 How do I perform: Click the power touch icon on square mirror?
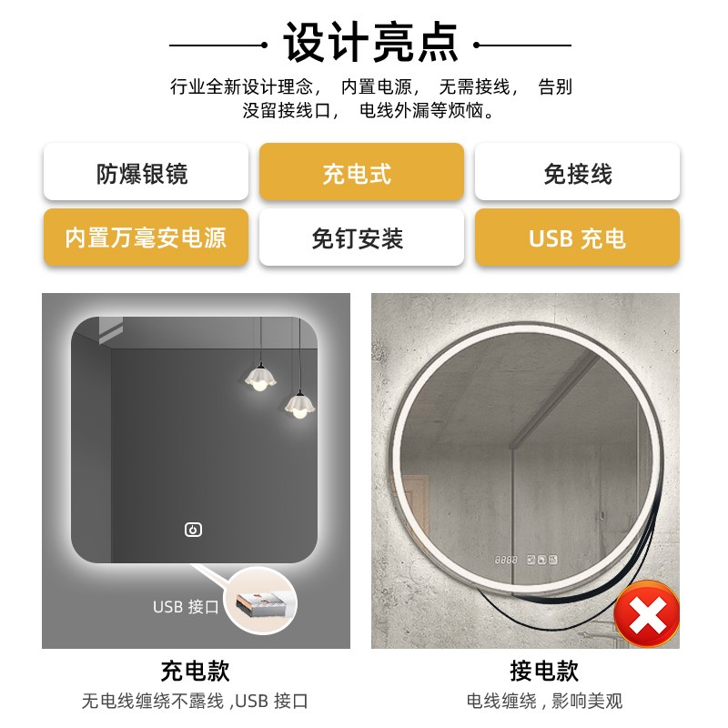click(193, 530)
